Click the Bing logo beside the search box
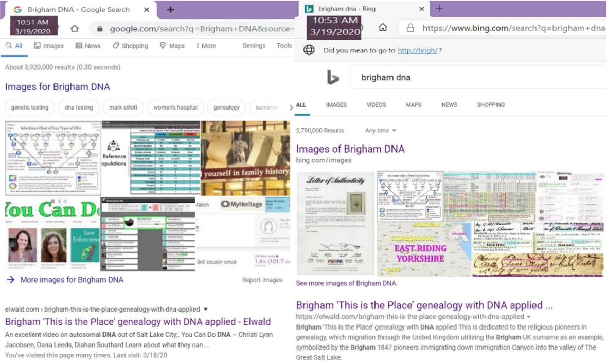This screenshot has width=607, height=364. point(333,78)
